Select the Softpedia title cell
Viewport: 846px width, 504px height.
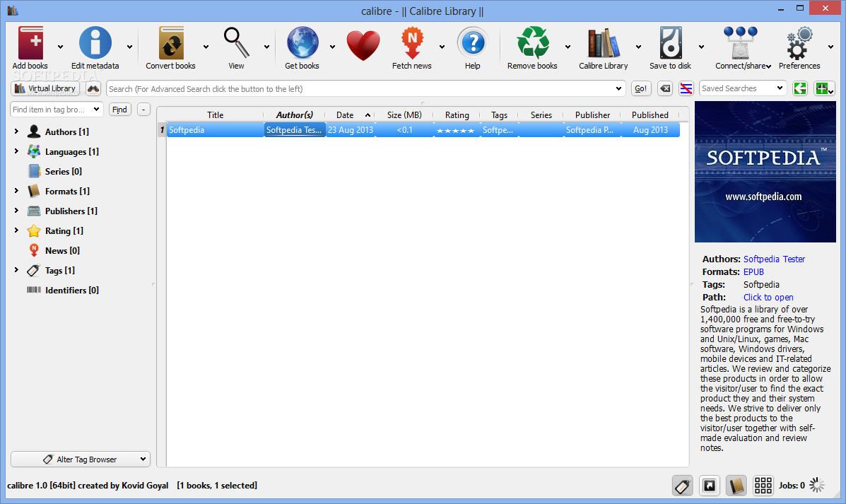pyautogui.click(x=216, y=130)
